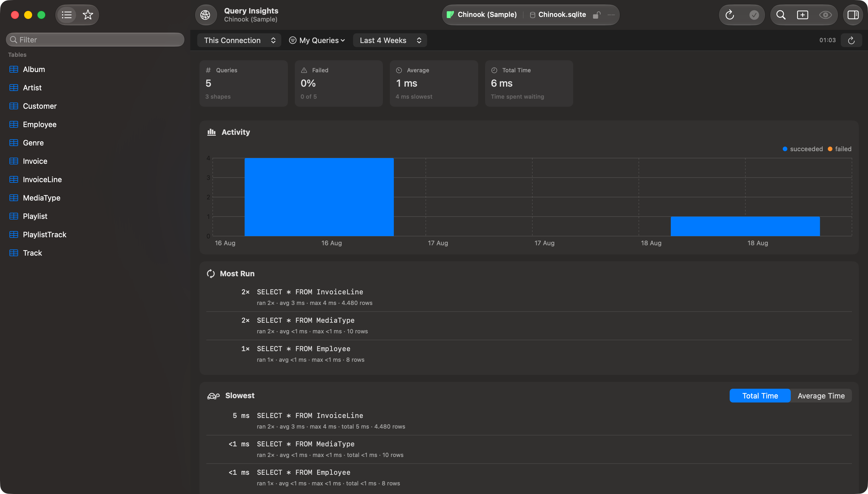This screenshot has height=494, width=868.
Task: Toggle the preview eye icon
Action: 826,15
